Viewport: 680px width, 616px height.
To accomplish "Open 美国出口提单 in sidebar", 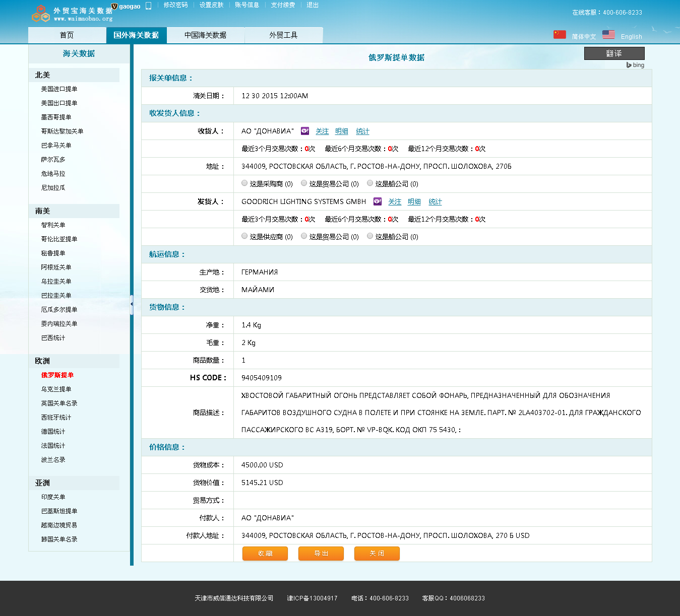I will (59, 103).
